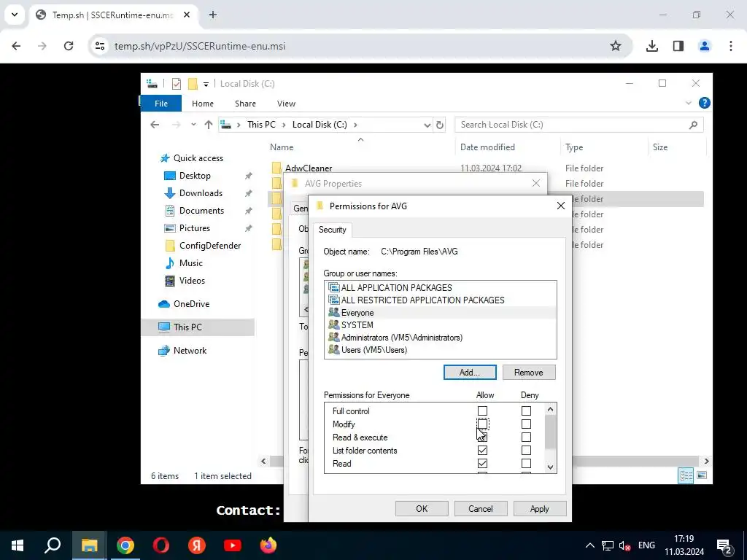The width and height of the screenshot is (747, 560).
Task: Open Quick access in navigation pane
Action: [198, 158]
